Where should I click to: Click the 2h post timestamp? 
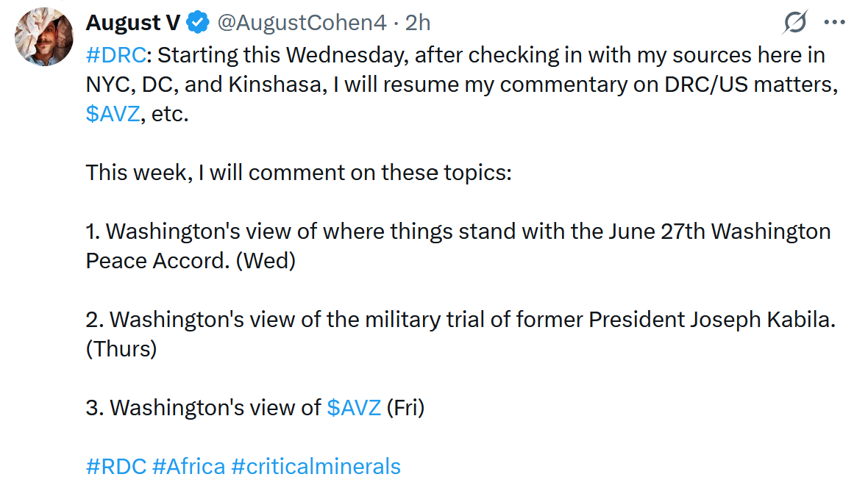click(418, 24)
